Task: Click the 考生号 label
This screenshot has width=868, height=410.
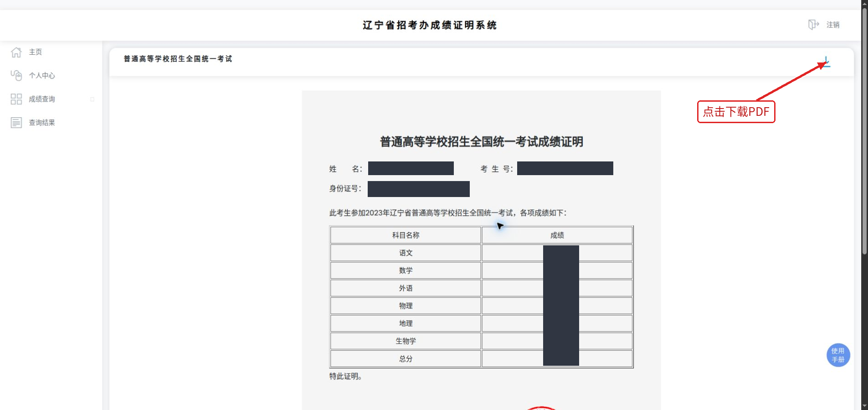Action: [497, 169]
